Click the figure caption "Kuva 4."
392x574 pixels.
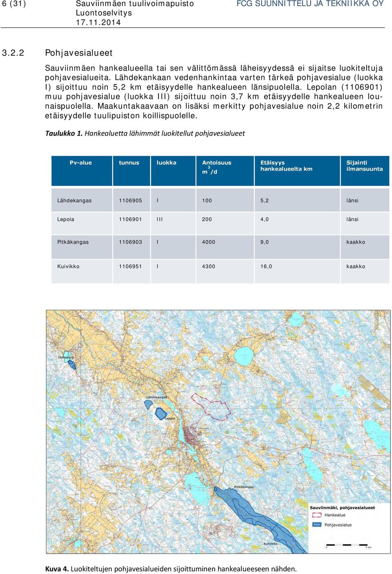tap(57, 569)
